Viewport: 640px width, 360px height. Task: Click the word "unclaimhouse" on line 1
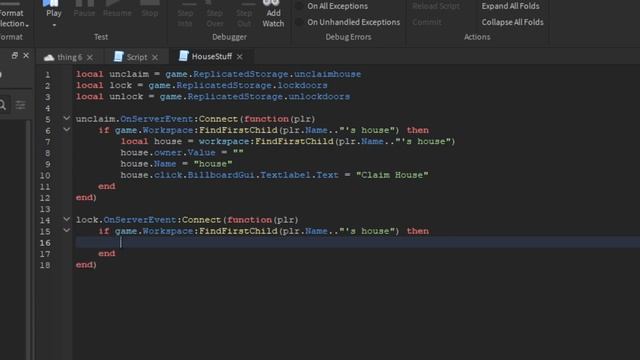tap(327, 74)
